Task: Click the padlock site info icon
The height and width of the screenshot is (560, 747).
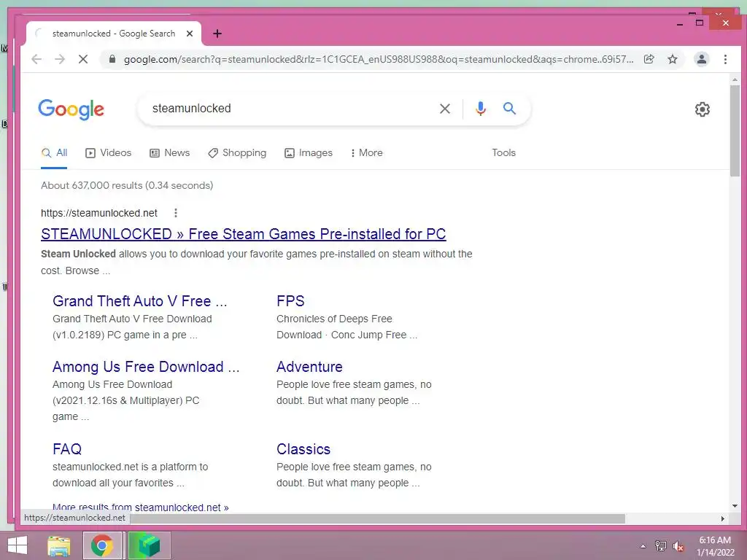Action: pyautogui.click(x=112, y=59)
